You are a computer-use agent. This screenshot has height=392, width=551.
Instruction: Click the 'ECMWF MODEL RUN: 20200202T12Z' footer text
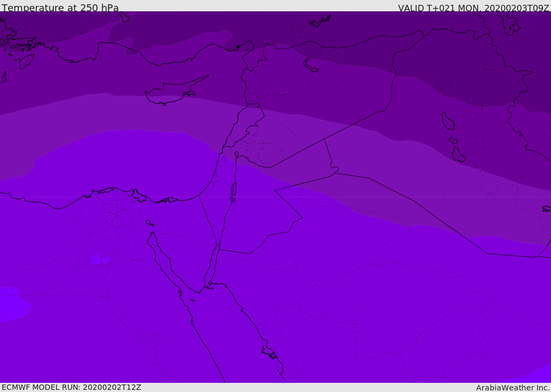click(x=72, y=387)
